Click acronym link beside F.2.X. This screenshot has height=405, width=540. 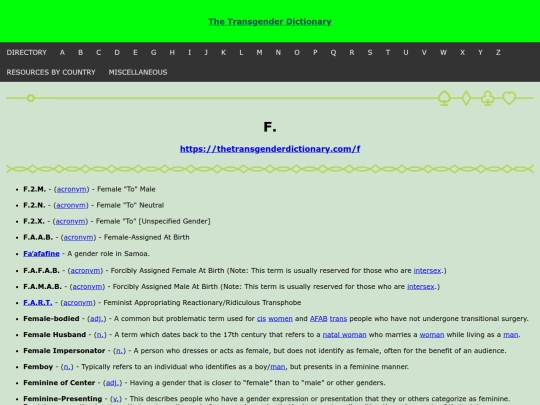[70, 221]
